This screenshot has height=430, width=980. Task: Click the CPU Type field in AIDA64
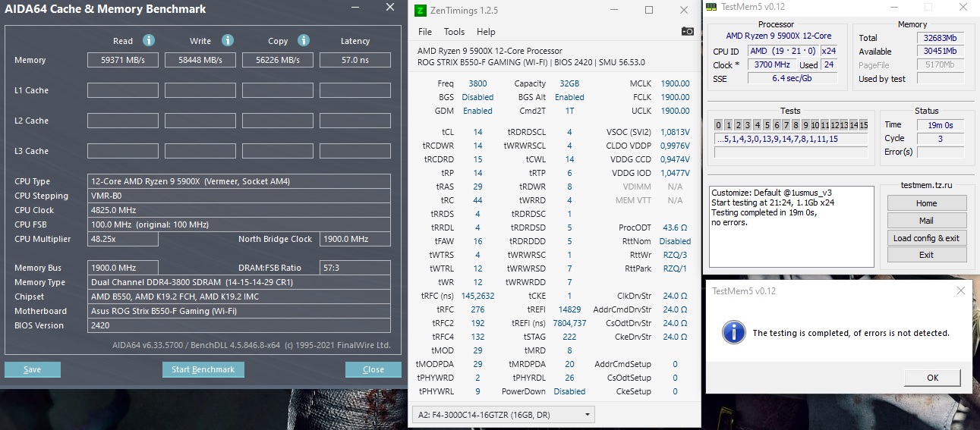[x=239, y=181]
